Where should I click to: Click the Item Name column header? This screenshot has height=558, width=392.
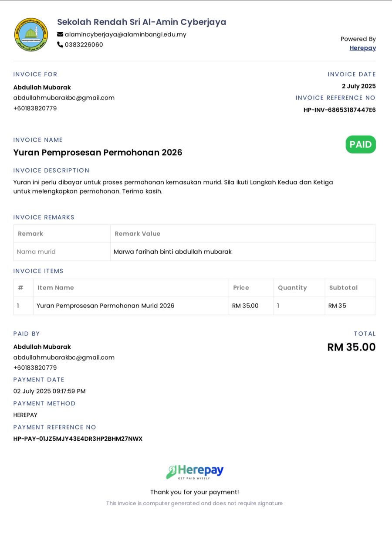click(x=56, y=288)
